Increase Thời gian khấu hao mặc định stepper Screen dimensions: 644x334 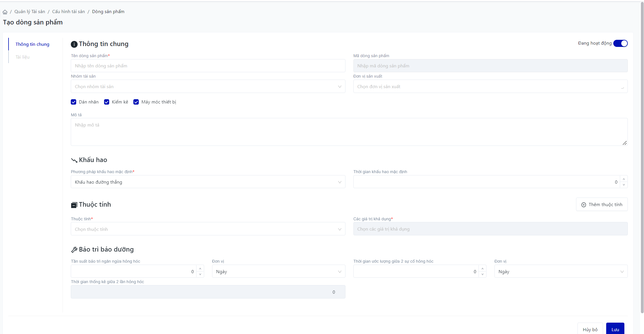(624, 179)
